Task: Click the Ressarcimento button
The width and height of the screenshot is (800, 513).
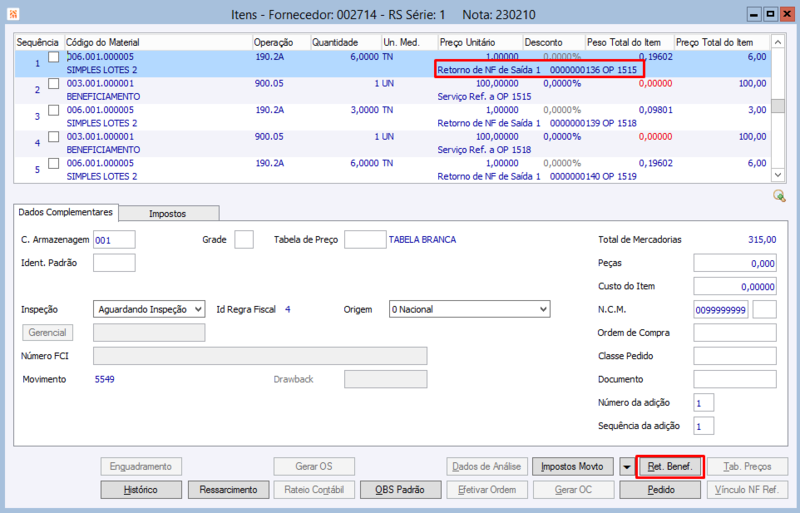Action: [228, 490]
